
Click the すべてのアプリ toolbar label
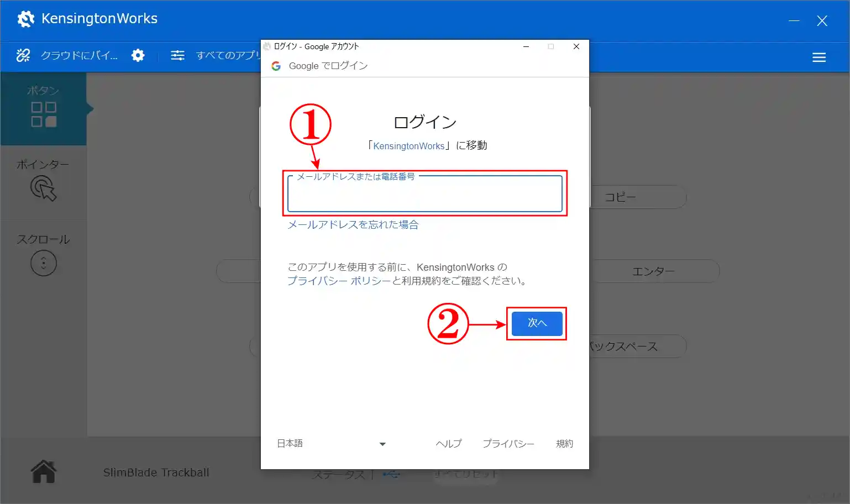tap(228, 55)
